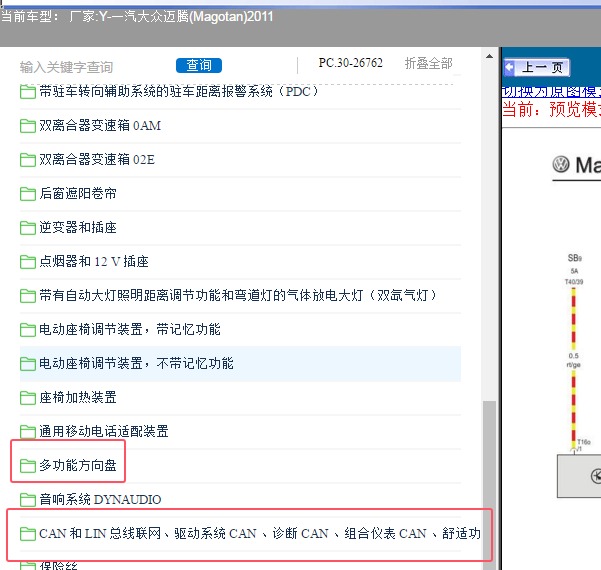
Task: Select the 通用移动电话适配装置 entry
Action: [104, 432]
